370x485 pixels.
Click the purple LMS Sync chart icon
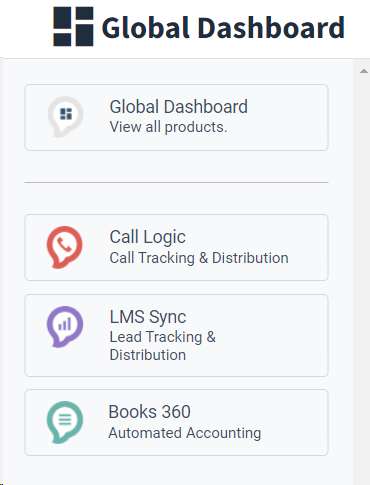[x=65, y=327]
